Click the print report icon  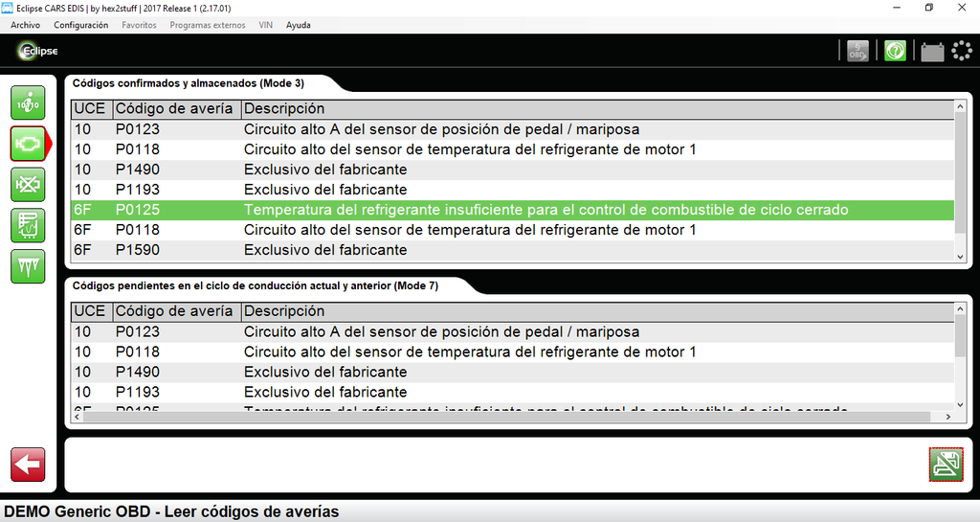pos(946,465)
